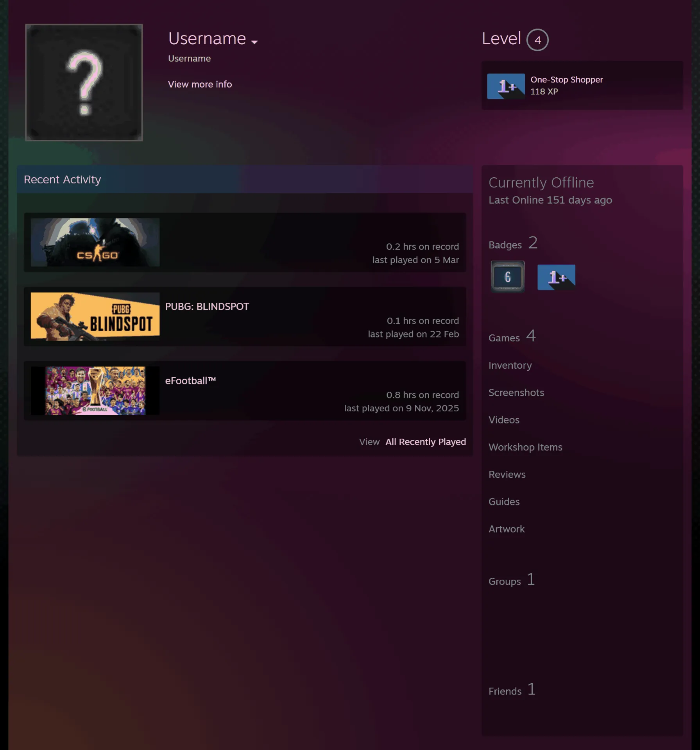The image size is (700, 750).
Task: Open the Games count link
Action: click(x=512, y=336)
